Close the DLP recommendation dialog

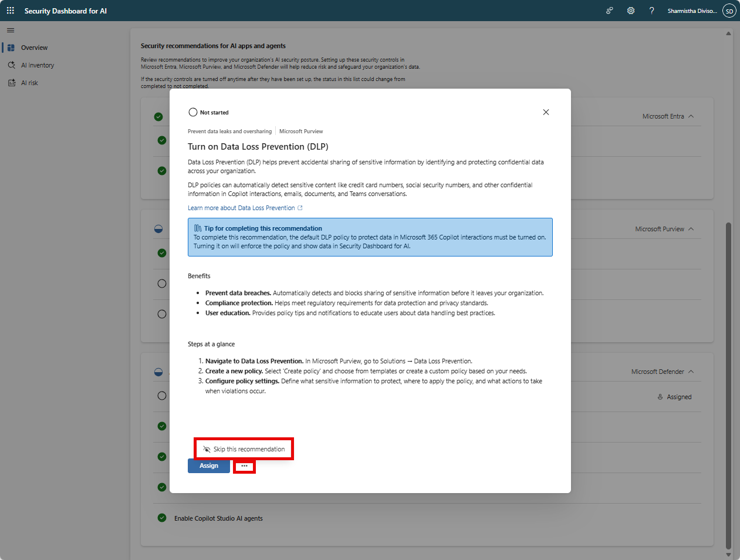[x=546, y=112]
